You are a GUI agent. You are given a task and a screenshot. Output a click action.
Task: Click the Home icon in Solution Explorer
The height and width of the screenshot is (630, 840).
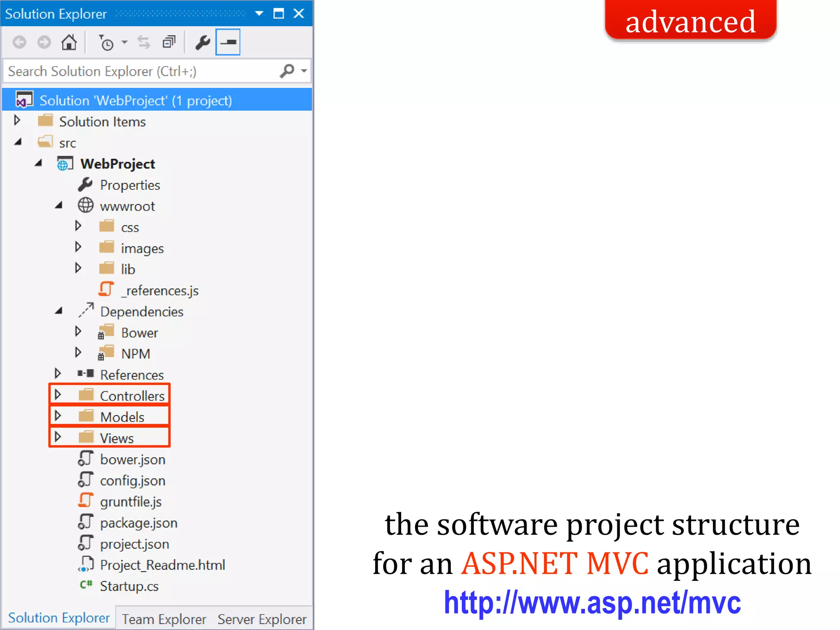click(x=69, y=42)
